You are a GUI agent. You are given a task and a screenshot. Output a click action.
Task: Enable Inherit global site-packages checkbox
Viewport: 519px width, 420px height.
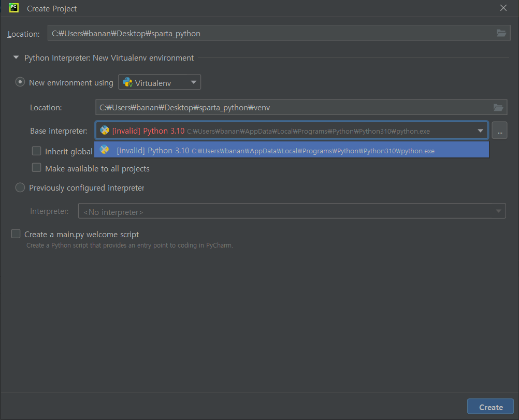36,151
